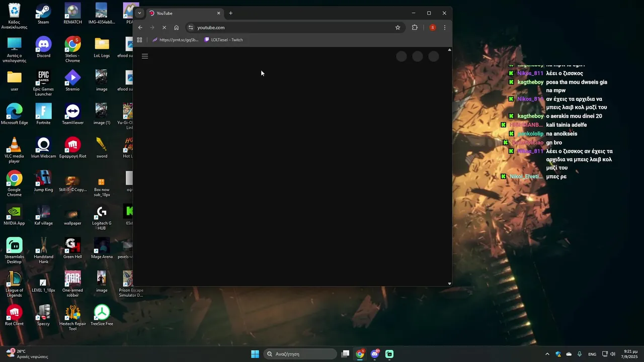This screenshot has height=362, width=644.
Task: Open the League of Legends shortcut
Action: (x=14, y=285)
